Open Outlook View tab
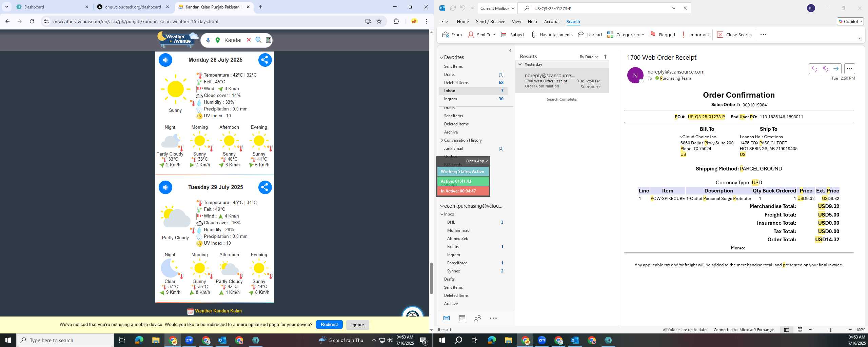 coord(516,21)
